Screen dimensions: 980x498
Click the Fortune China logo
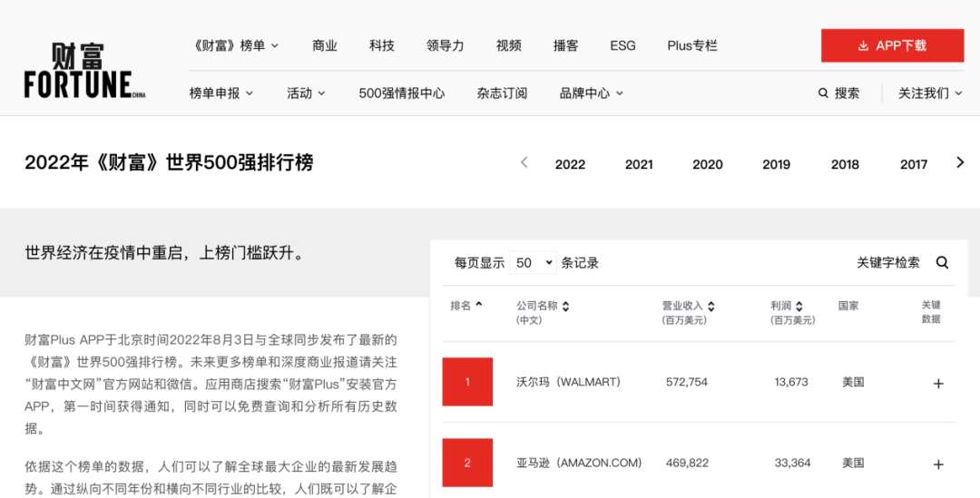[x=85, y=70]
